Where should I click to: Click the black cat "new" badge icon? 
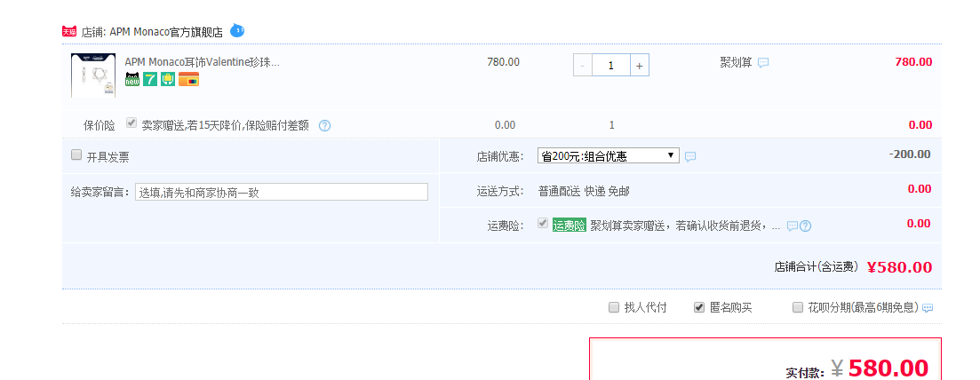132,79
